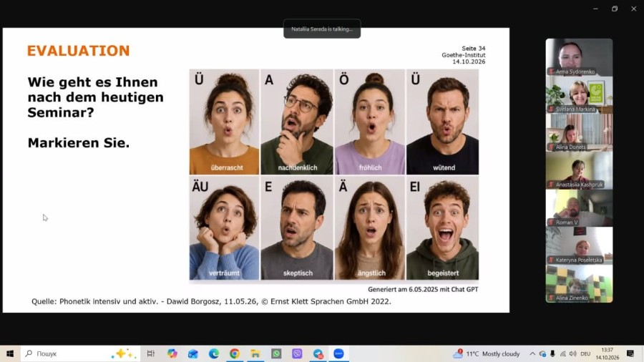Viewport: 644px width, 362px height.
Task: Open the weather widget showing 11°C
Action: point(487,353)
